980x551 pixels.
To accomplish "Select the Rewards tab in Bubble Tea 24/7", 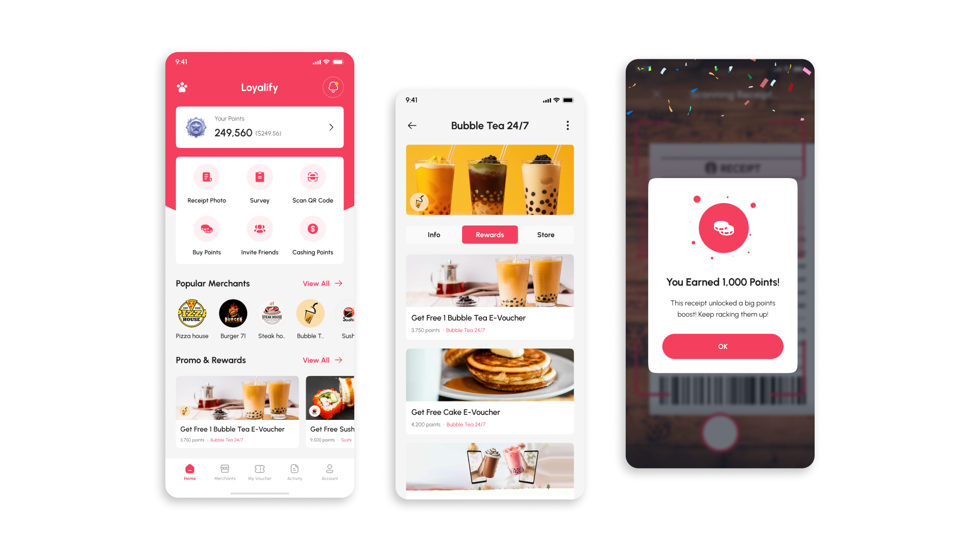I will pos(490,234).
